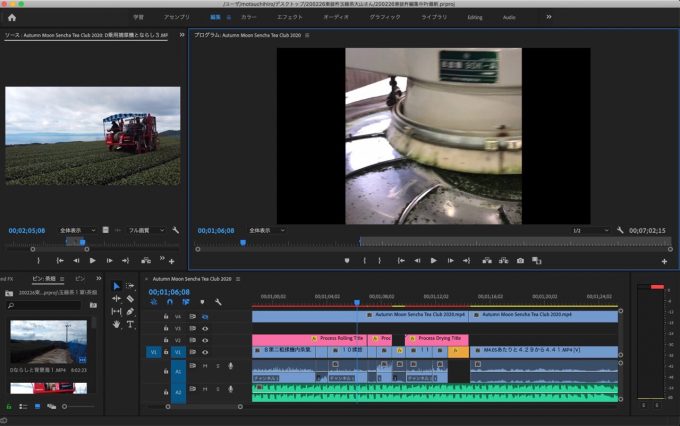Switch to the エフェクト workspace tab
680x426 pixels.
point(290,17)
